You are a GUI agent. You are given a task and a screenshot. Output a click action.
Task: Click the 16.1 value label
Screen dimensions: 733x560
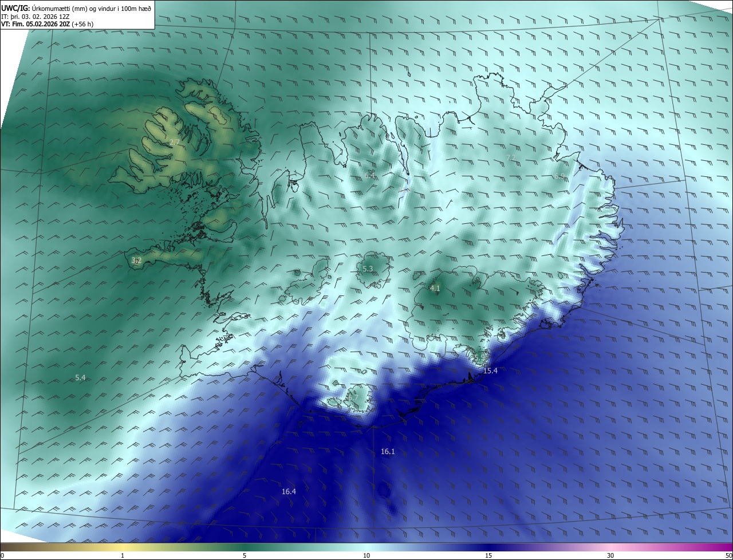click(388, 452)
